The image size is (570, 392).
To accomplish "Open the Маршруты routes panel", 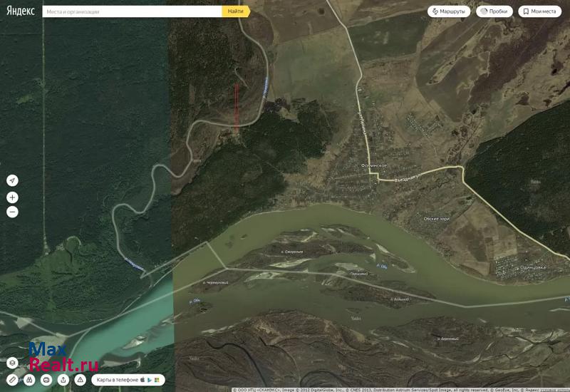I will (448, 11).
